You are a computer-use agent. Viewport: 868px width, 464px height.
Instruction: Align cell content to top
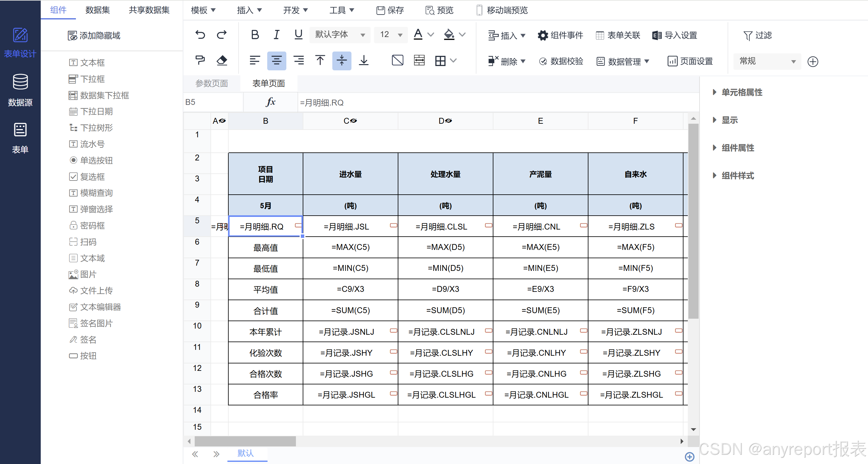320,61
